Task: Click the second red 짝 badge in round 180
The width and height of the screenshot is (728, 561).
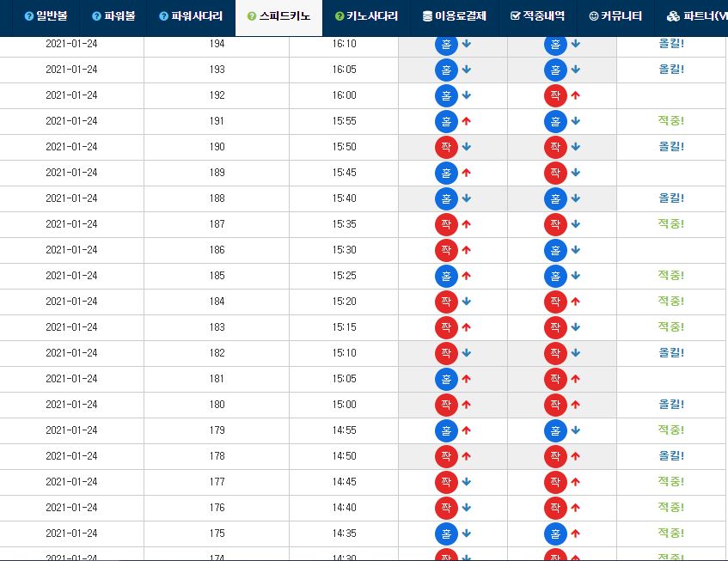Action: 555,406
